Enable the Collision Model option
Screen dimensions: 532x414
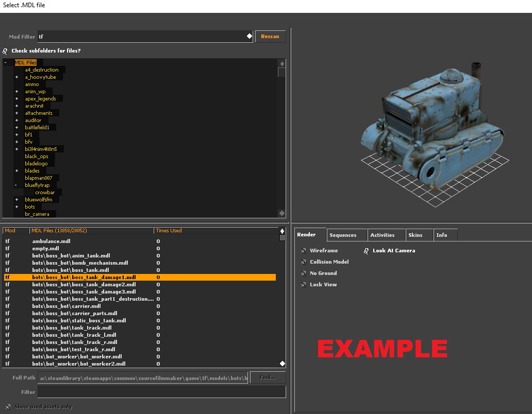coord(303,262)
